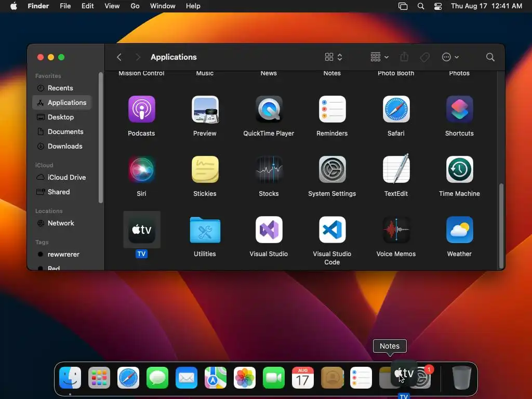Screen dimensions: 532x399
Task: Open the File menu
Action: [65, 6]
